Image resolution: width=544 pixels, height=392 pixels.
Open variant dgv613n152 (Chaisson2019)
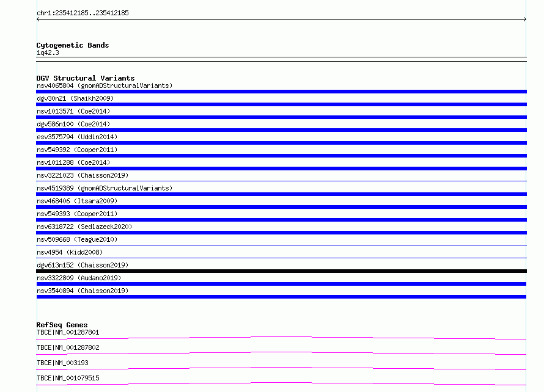(83, 265)
